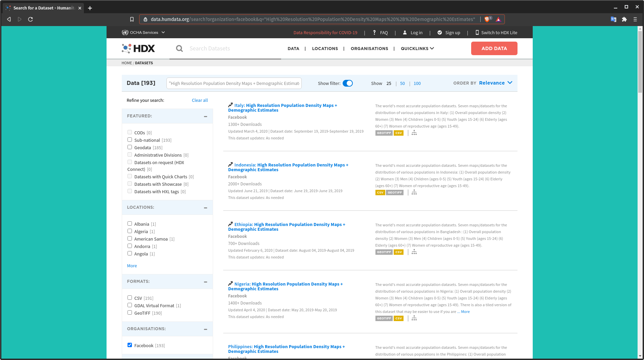
Task: Click the HDX logo
Action: [x=138, y=48]
